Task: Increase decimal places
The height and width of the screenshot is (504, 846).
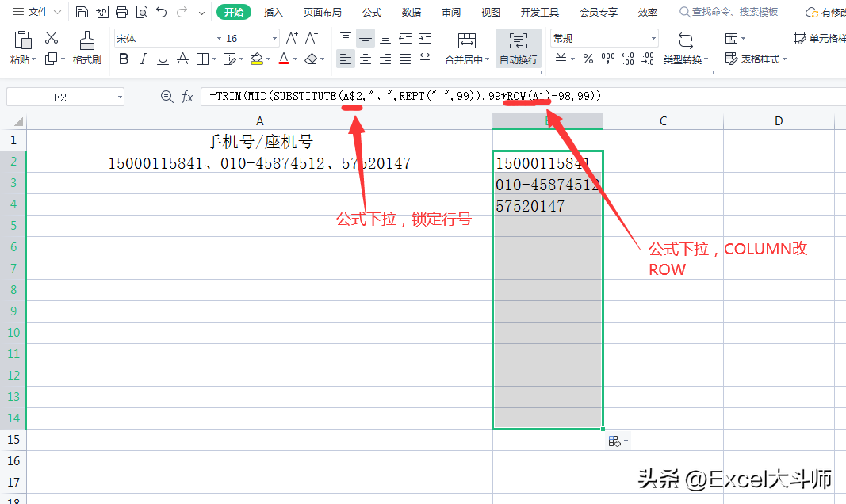Action: [x=628, y=59]
